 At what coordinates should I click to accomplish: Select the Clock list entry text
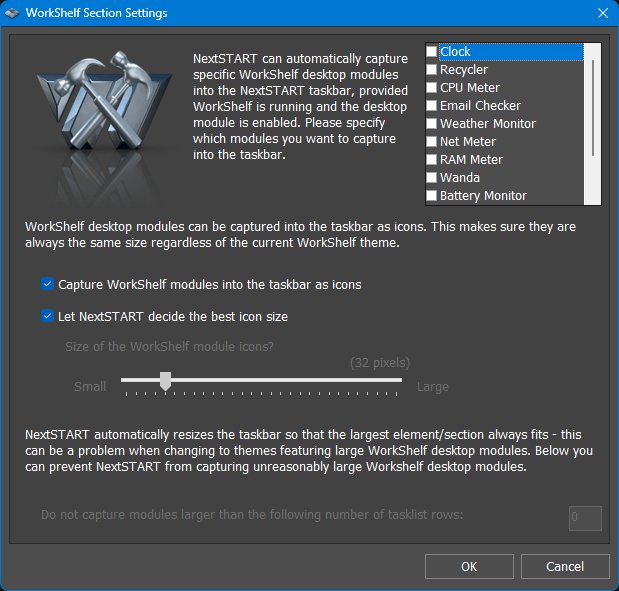pyautogui.click(x=455, y=51)
